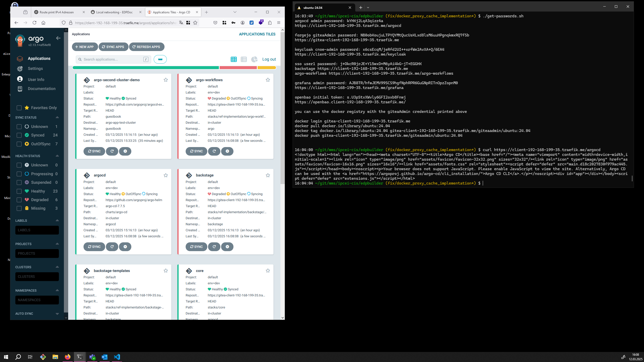Expand the AUTO SYNC filter section
The image size is (644, 362).
[x=57, y=314]
